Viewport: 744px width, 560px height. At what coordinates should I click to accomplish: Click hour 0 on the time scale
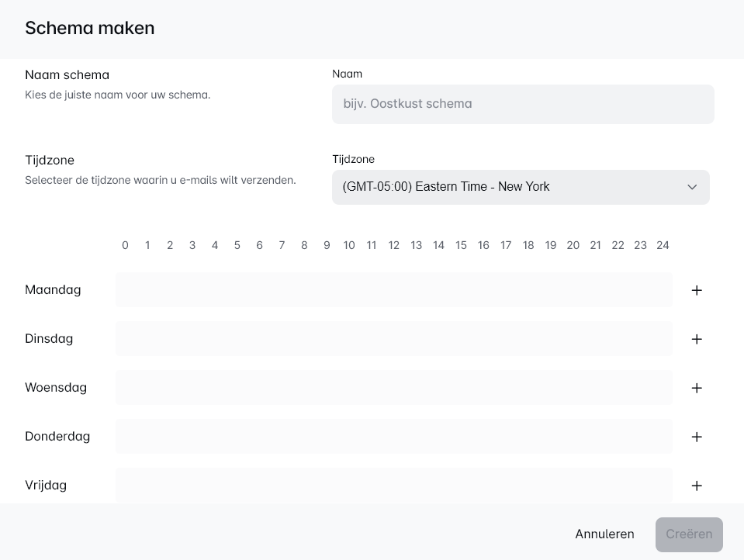click(125, 245)
